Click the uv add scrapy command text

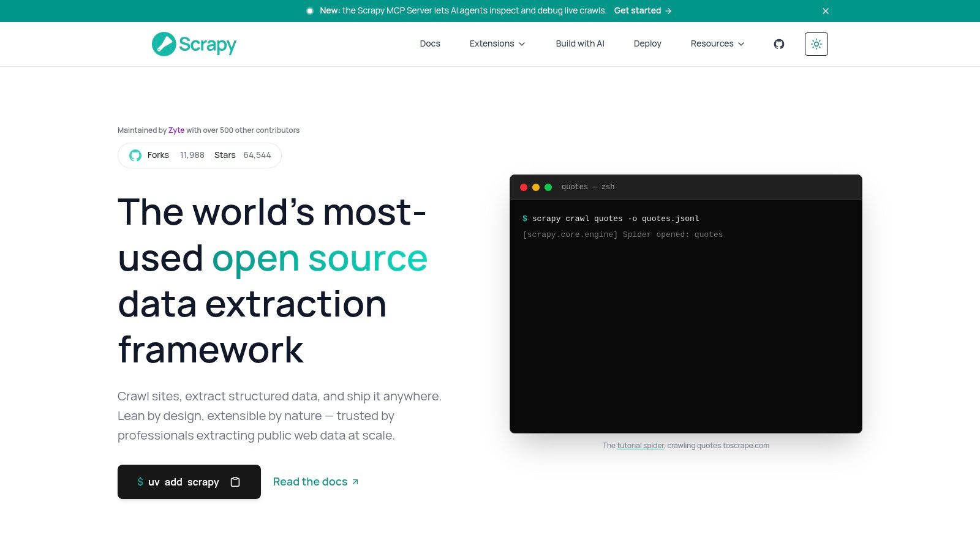click(x=184, y=482)
